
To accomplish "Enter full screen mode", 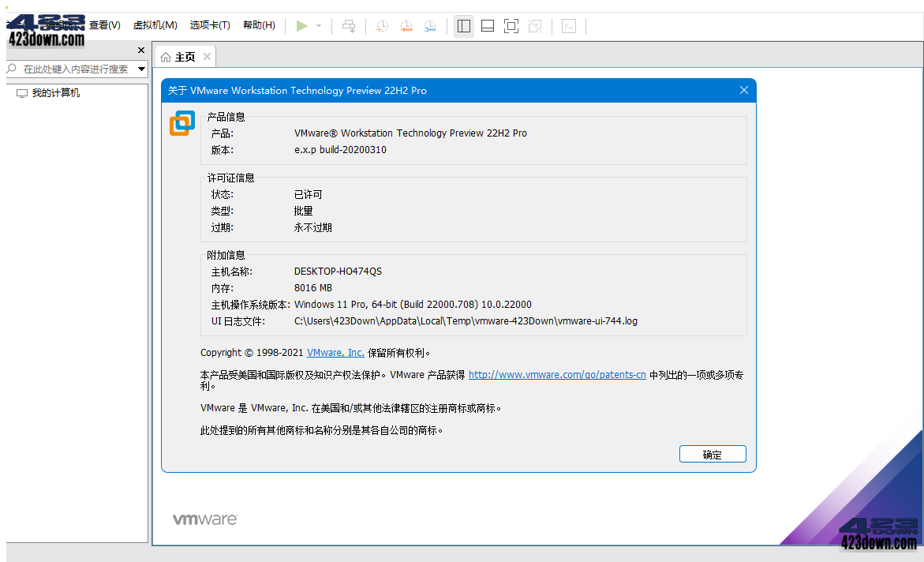I will tap(511, 26).
